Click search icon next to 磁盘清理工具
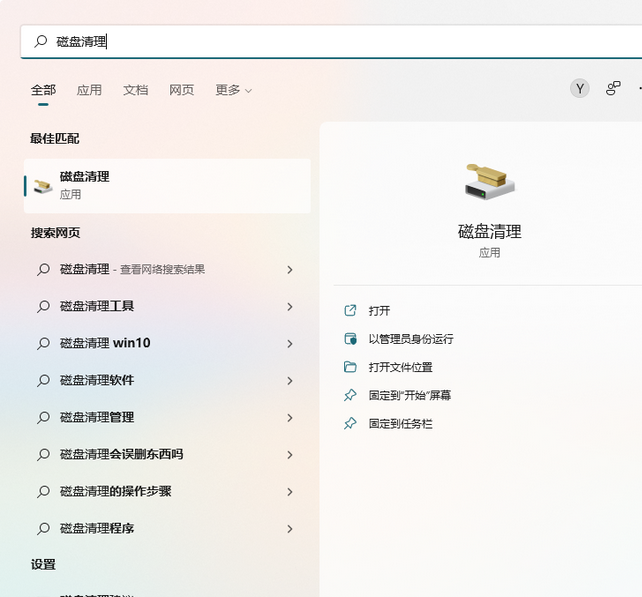 click(43, 307)
